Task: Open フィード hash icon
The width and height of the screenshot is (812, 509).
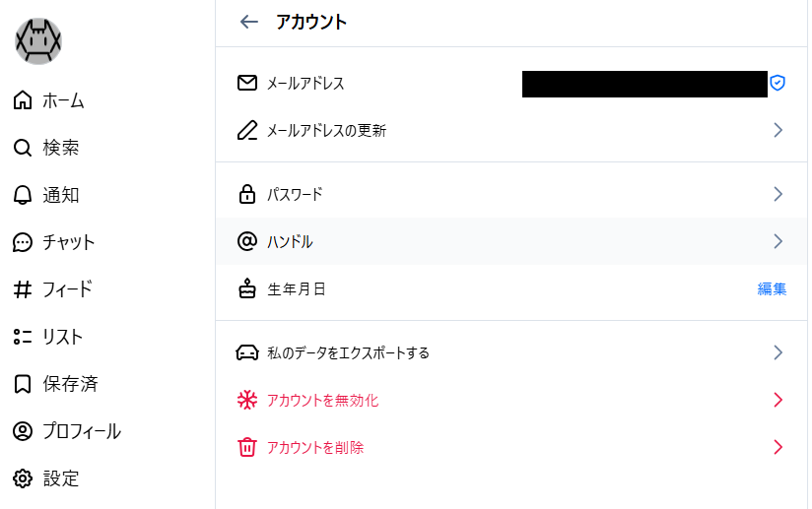Action: click(x=23, y=289)
